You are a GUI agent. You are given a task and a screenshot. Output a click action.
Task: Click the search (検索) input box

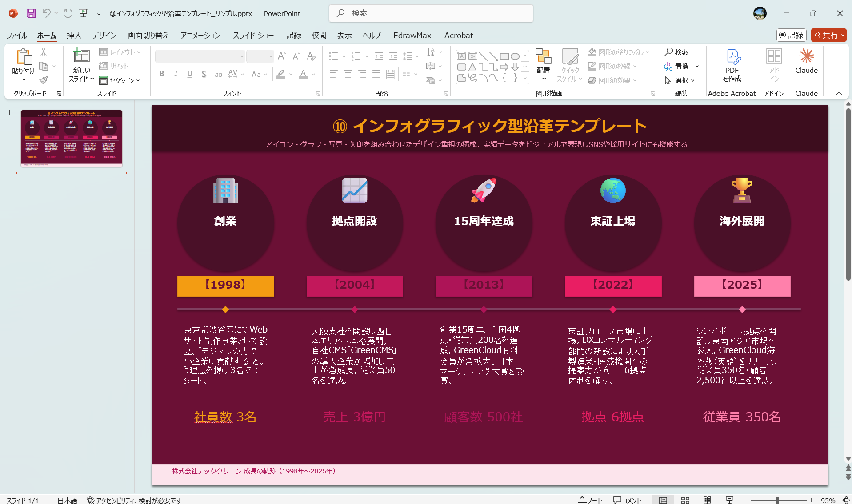pyautogui.click(x=431, y=13)
